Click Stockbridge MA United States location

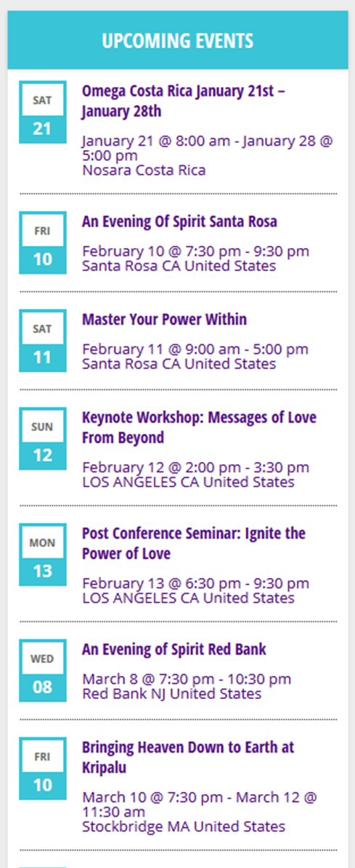(x=184, y=827)
